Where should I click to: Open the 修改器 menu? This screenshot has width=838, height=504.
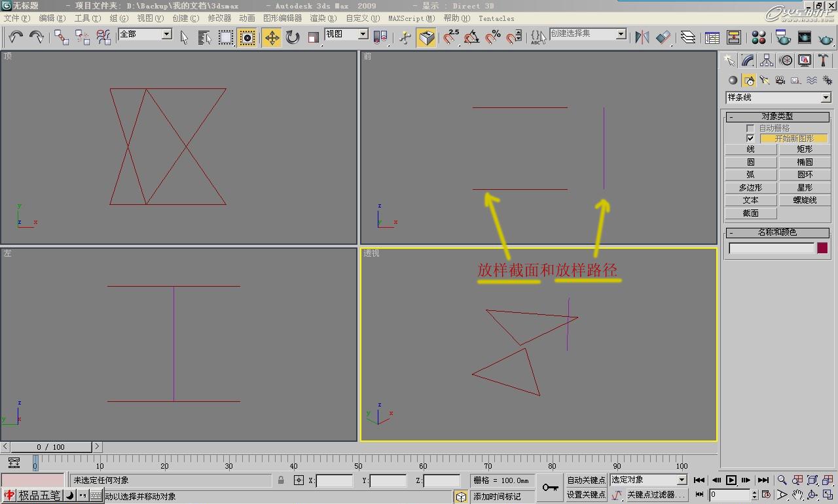coord(219,18)
